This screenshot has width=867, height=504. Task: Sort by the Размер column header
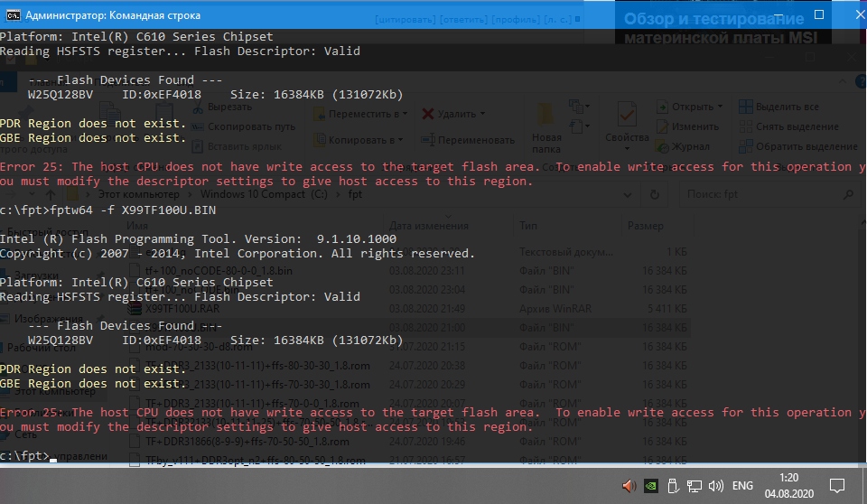click(645, 225)
